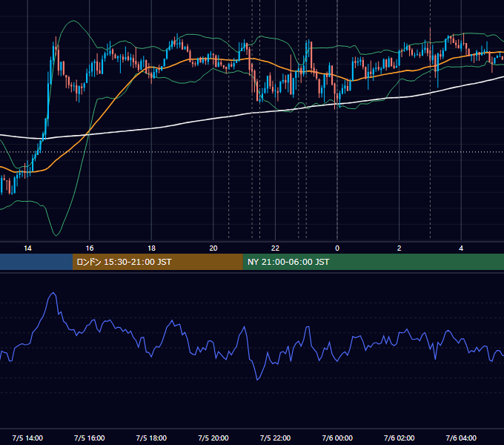The image size is (504, 445).
Task: Click the lower Bollinger band dip near 15:00
Action: (56, 235)
